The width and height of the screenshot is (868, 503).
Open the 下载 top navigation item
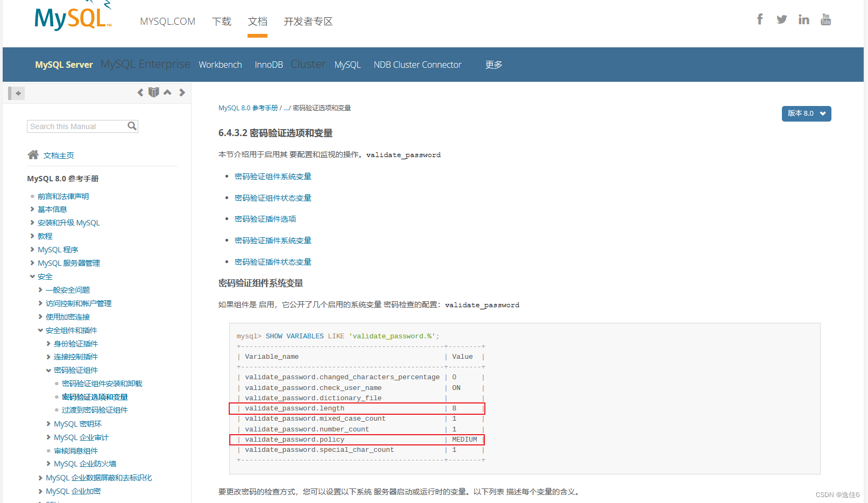[222, 22]
